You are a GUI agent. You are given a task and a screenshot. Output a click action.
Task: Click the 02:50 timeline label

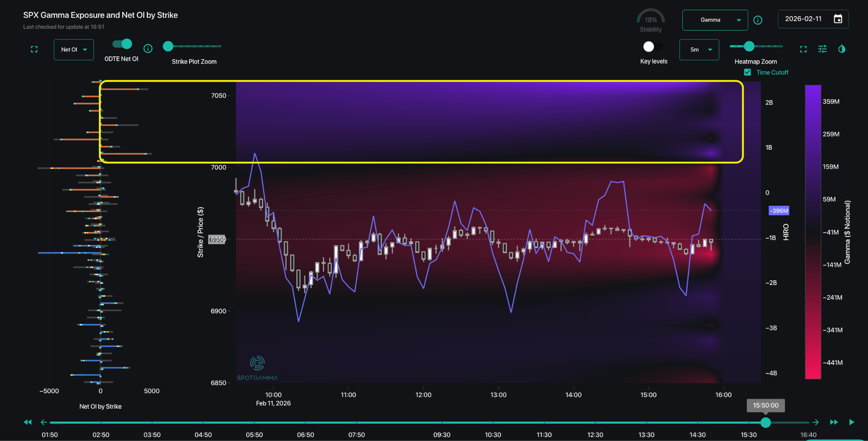(x=101, y=435)
